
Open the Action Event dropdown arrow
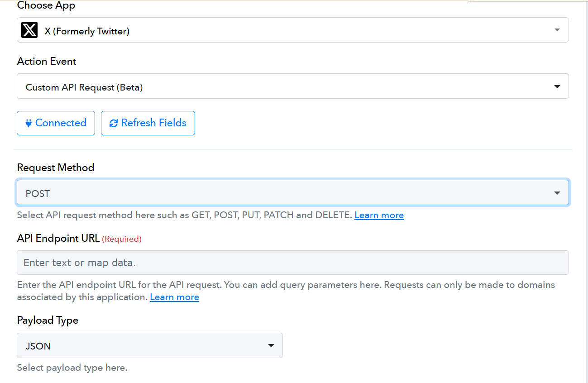[557, 86]
